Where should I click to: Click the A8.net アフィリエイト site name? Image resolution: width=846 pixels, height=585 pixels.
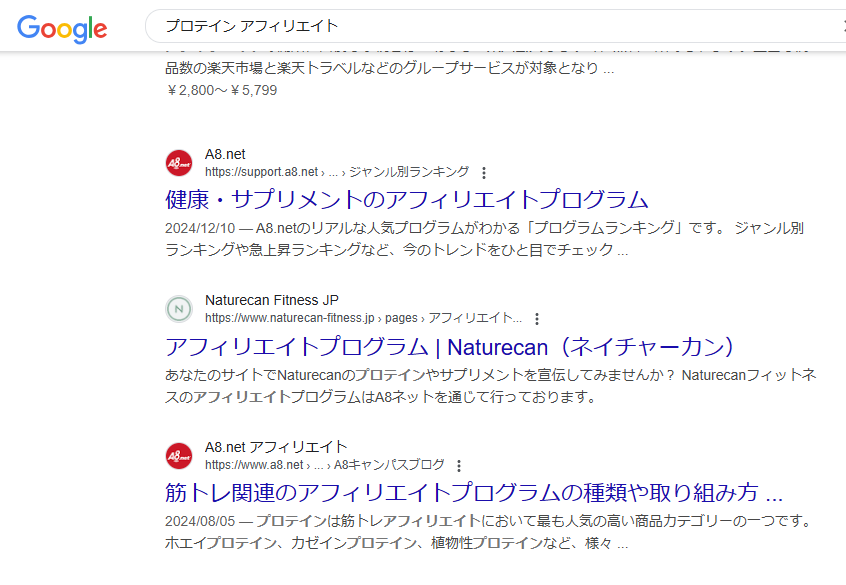[276, 447]
